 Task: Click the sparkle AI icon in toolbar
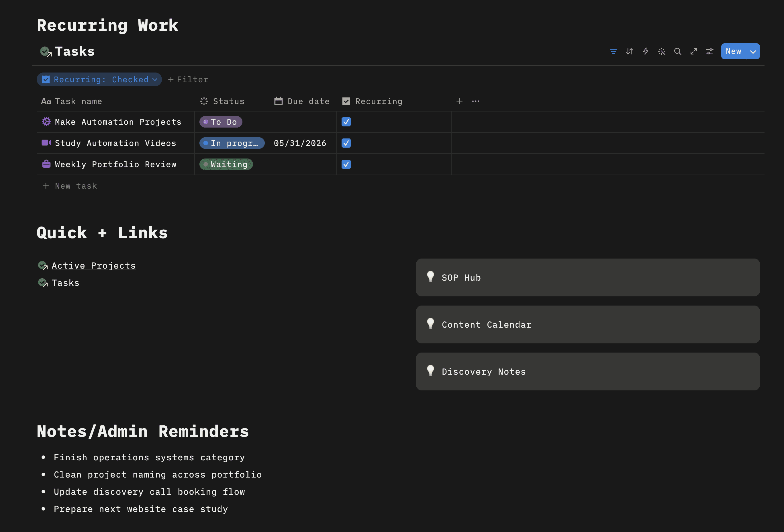[x=662, y=51]
